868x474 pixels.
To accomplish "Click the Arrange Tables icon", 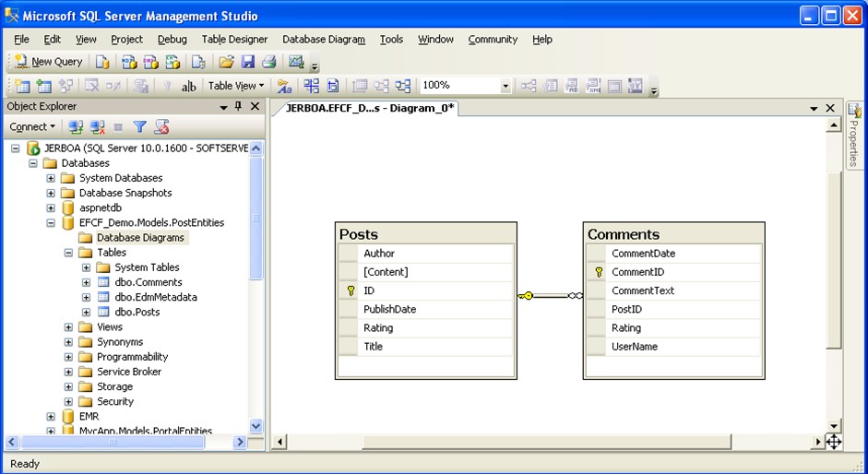I will (x=402, y=86).
